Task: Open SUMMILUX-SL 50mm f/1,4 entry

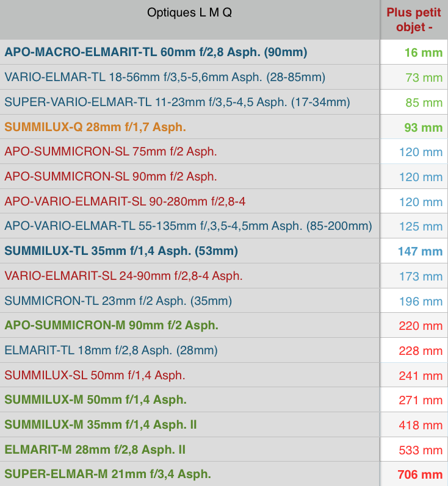Action: [x=95, y=375]
